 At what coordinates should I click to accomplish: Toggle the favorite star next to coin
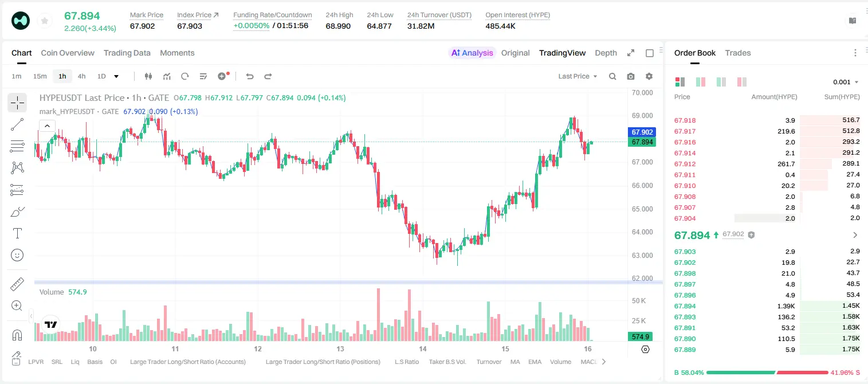[x=45, y=21]
